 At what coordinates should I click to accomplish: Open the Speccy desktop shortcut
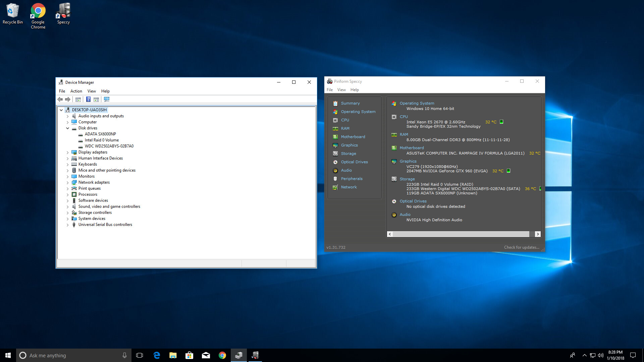pos(63,14)
